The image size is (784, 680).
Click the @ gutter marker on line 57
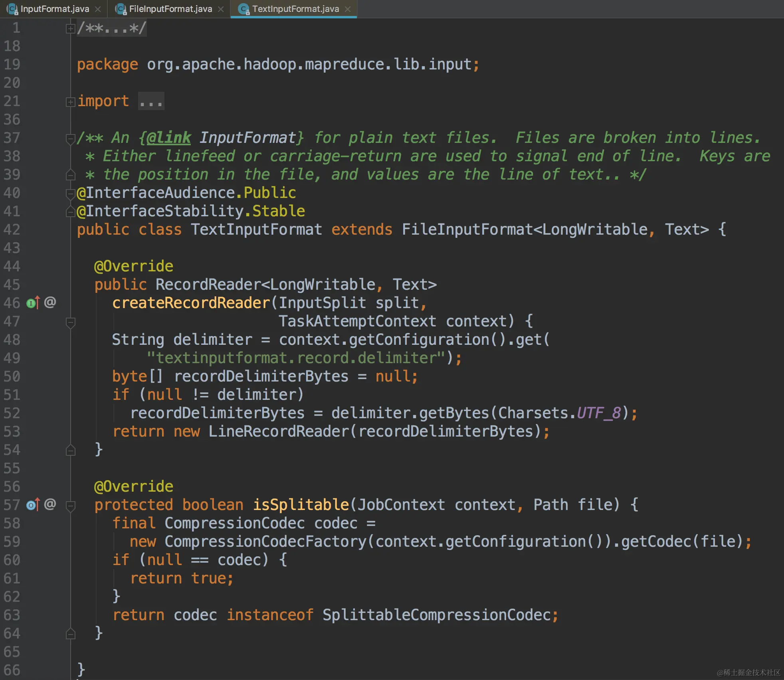point(50,504)
